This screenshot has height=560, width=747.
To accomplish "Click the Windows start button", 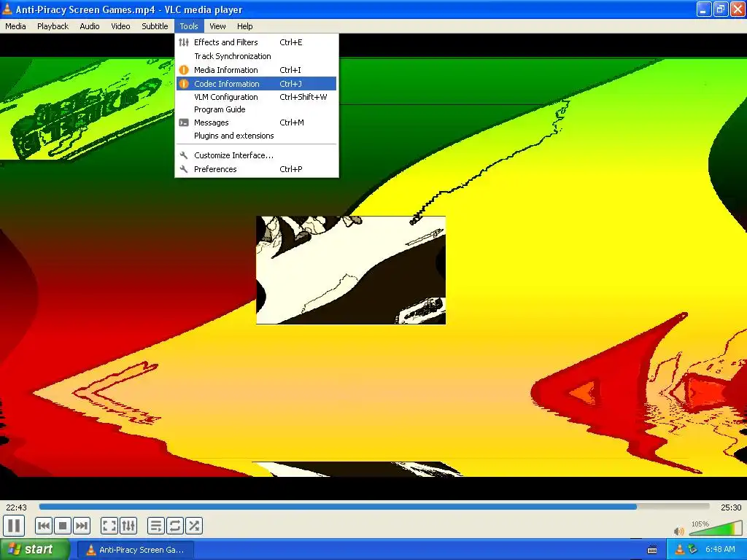I will coord(35,550).
